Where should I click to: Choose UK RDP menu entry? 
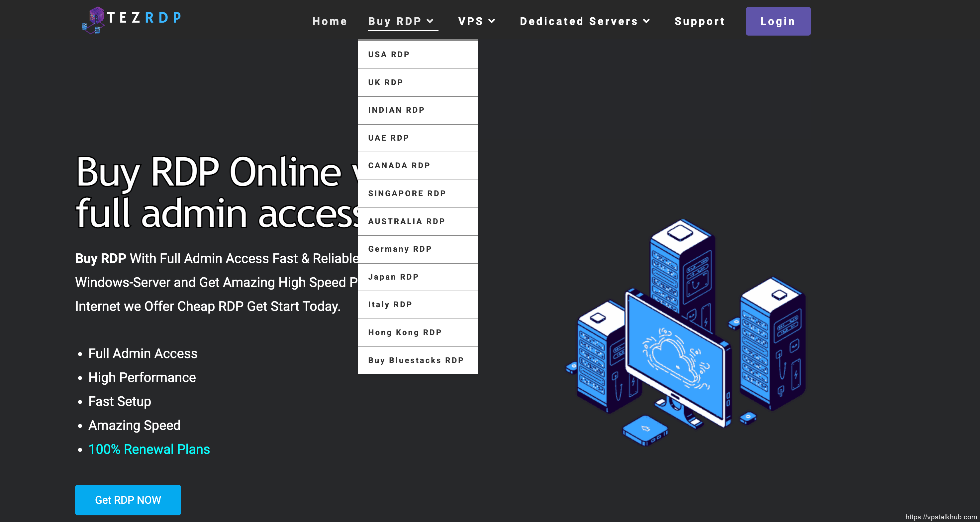tap(385, 82)
